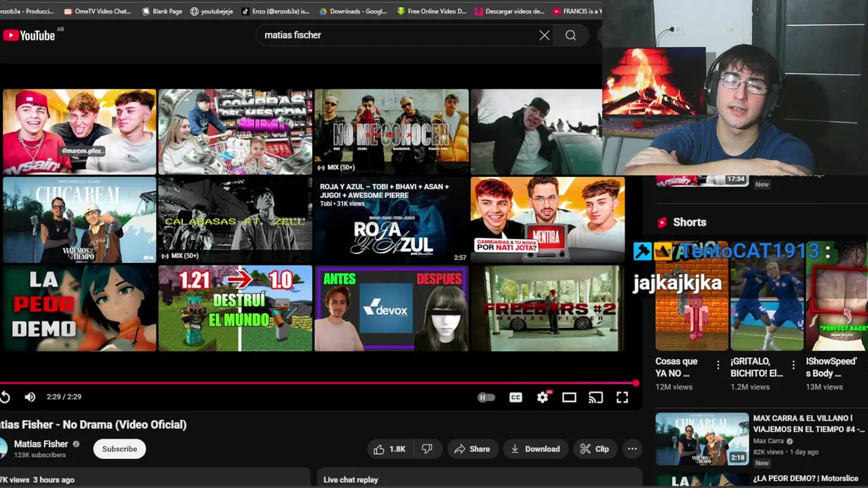Open the 'Antes Despues' devox video
868x488 pixels.
point(391,308)
